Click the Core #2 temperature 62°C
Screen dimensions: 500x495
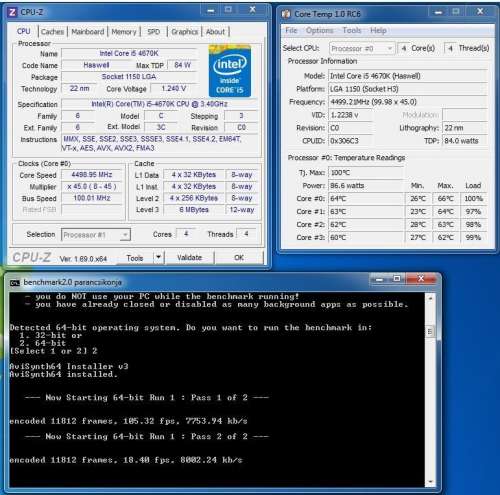tap(366, 225)
